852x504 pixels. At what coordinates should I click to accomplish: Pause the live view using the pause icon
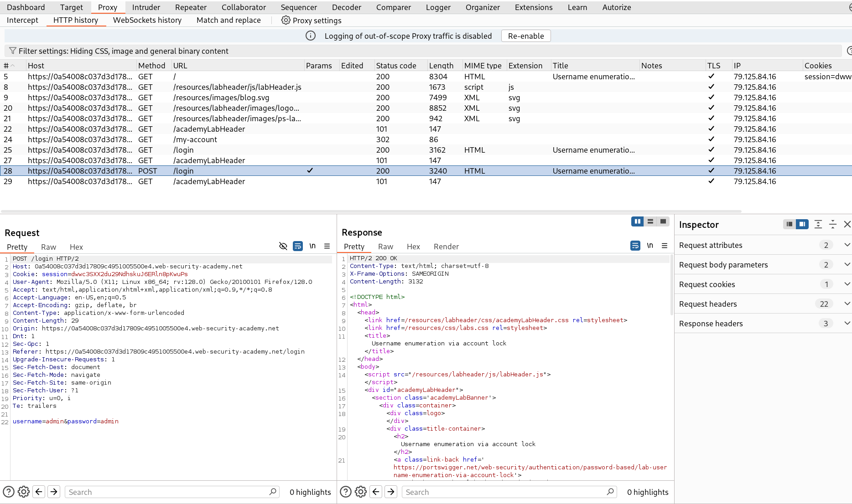(x=637, y=221)
